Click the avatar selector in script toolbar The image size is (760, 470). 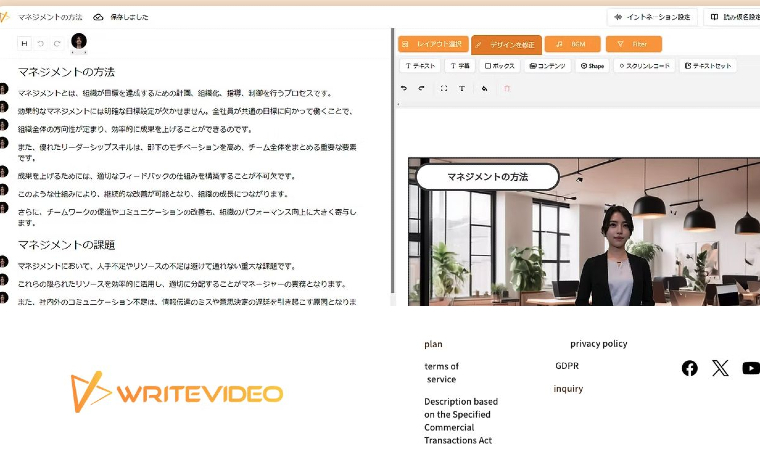[79, 42]
